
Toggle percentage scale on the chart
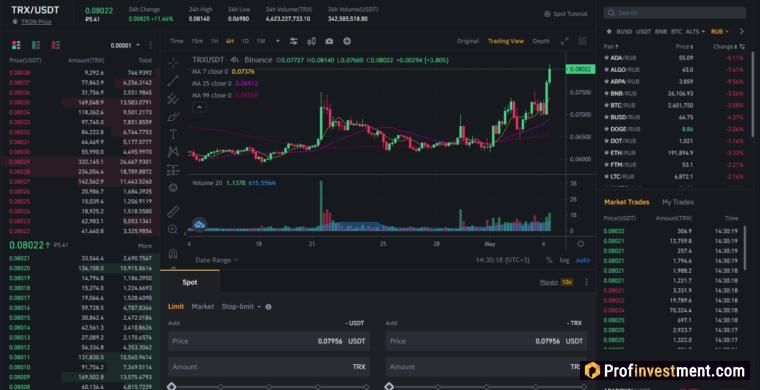tap(549, 260)
